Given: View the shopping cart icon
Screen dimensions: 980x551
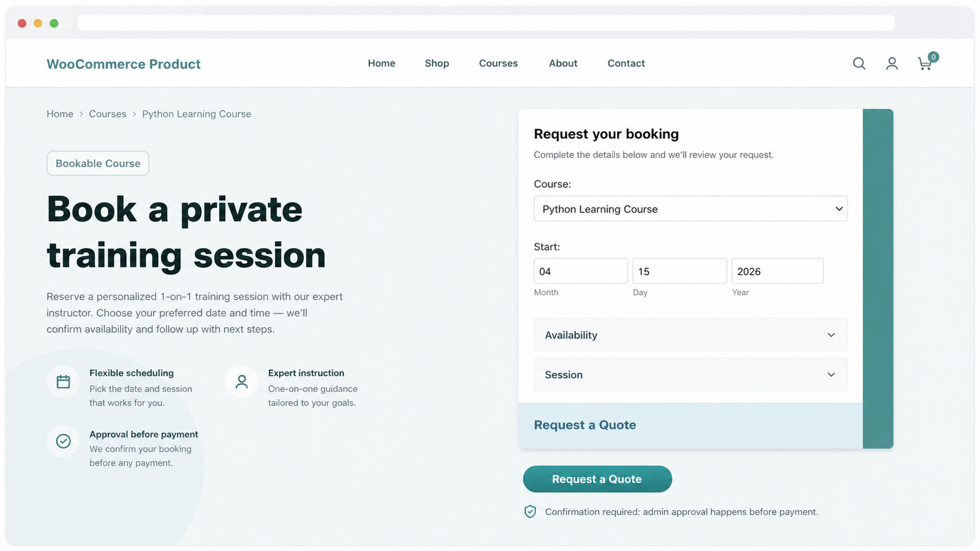Looking at the screenshot, I should (x=926, y=62).
